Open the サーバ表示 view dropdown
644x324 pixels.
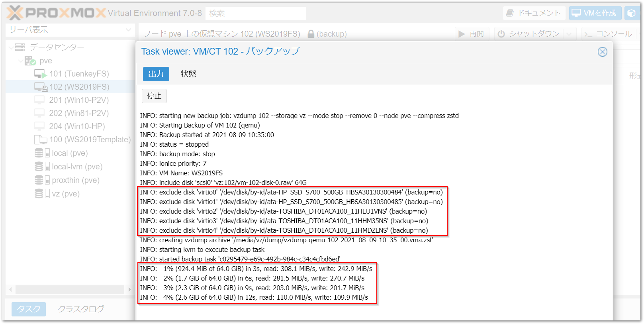(x=70, y=30)
